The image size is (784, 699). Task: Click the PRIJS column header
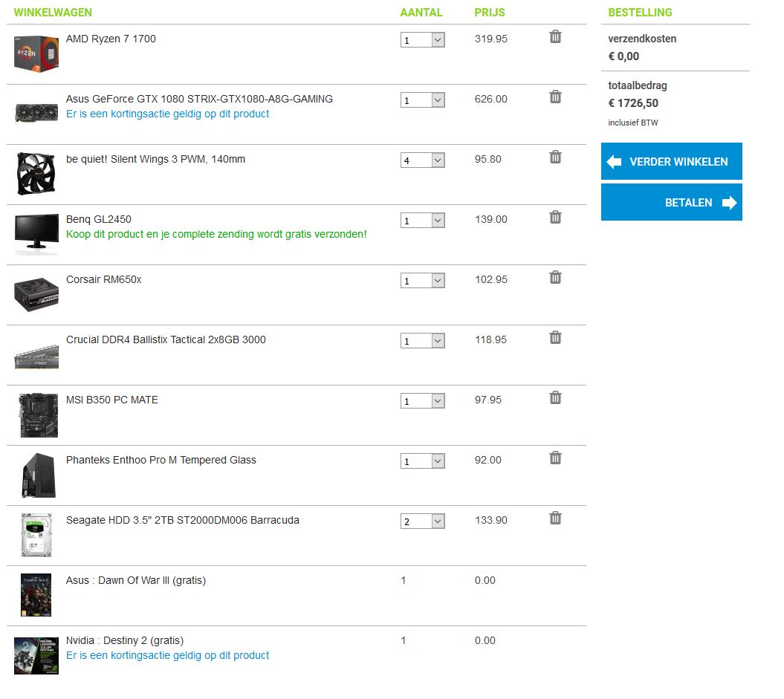(x=490, y=13)
